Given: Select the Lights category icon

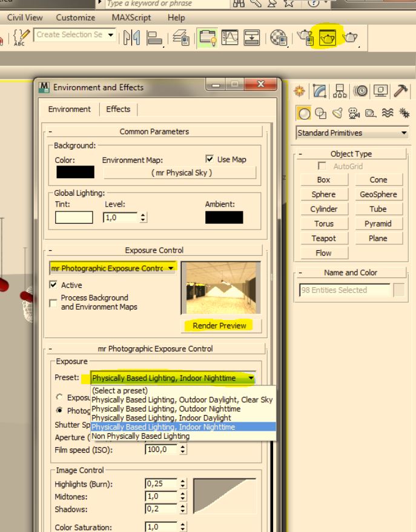Looking at the screenshot, I should [x=337, y=113].
